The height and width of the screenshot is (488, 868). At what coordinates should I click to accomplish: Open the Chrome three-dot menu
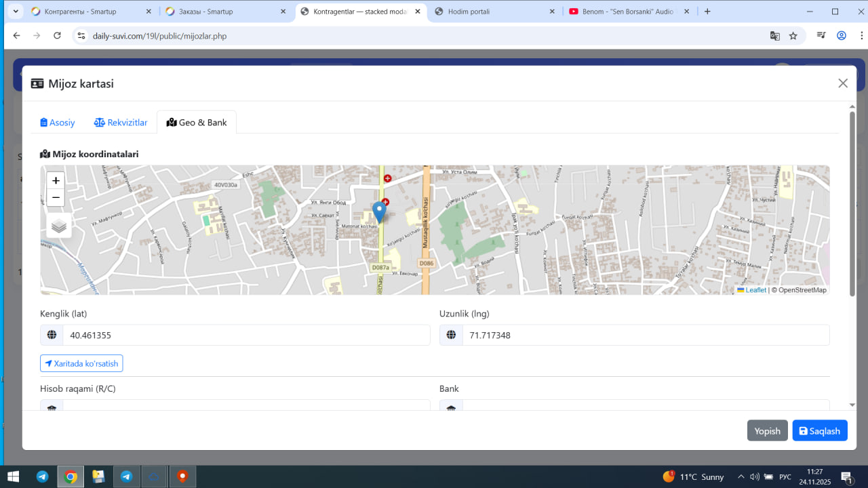(x=861, y=36)
